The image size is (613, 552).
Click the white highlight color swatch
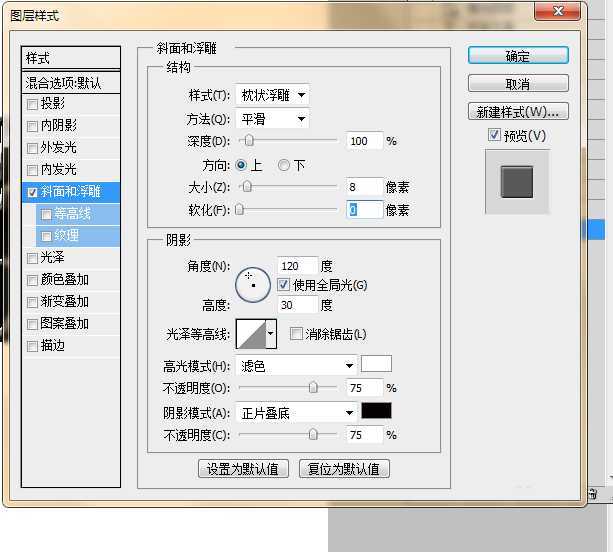[376, 365]
